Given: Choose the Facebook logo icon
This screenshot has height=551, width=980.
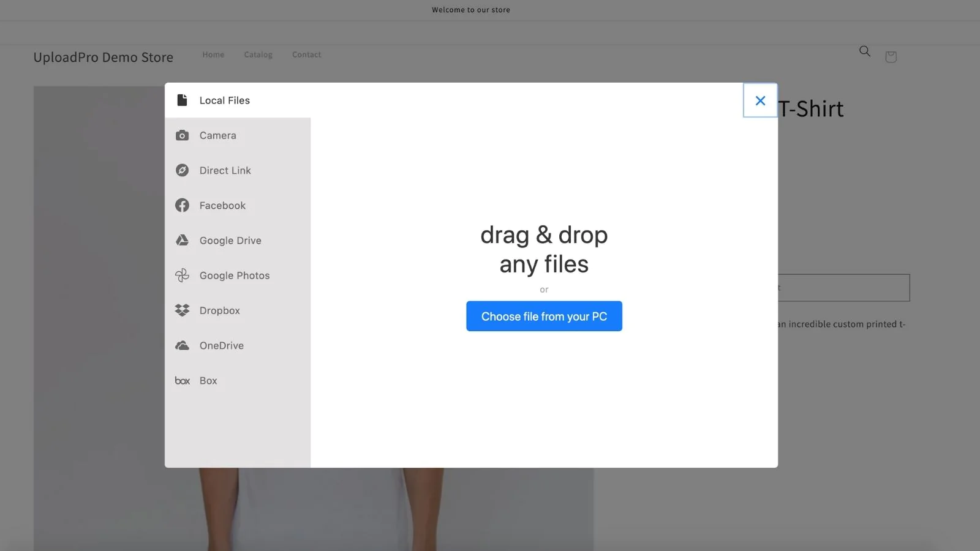Looking at the screenshot, I should point(182,205).
